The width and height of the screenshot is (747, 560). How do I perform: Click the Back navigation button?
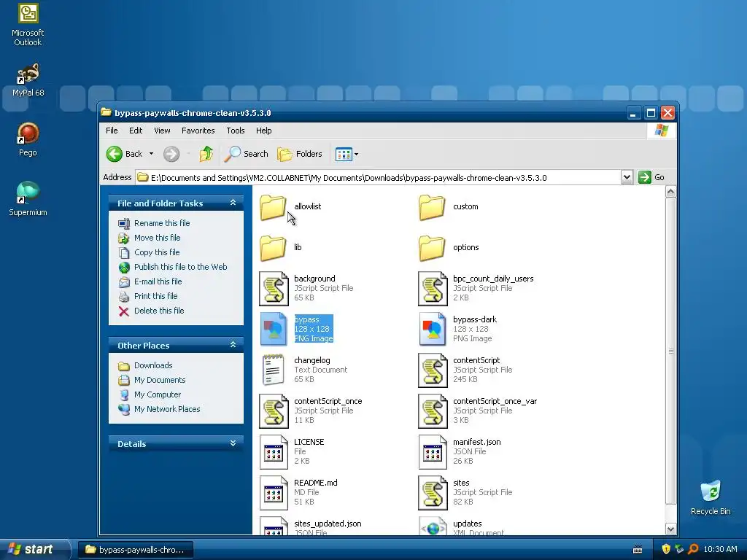click(x=124, y=154)
